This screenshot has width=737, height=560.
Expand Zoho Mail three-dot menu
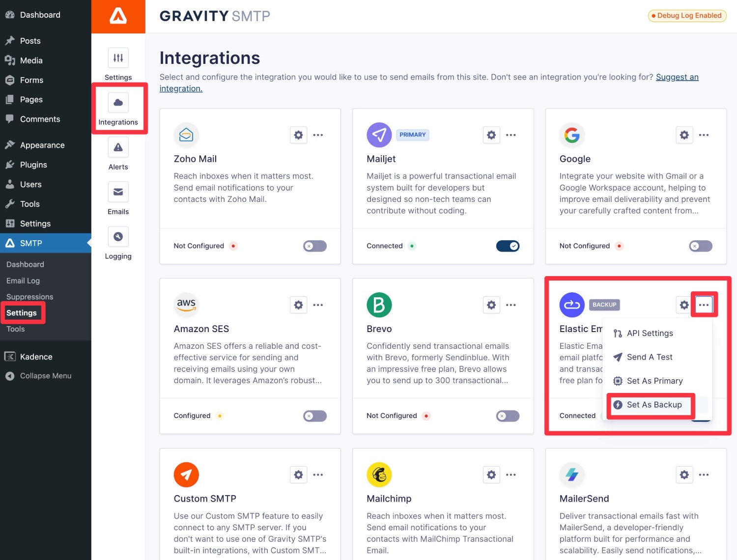click(318, 135)
